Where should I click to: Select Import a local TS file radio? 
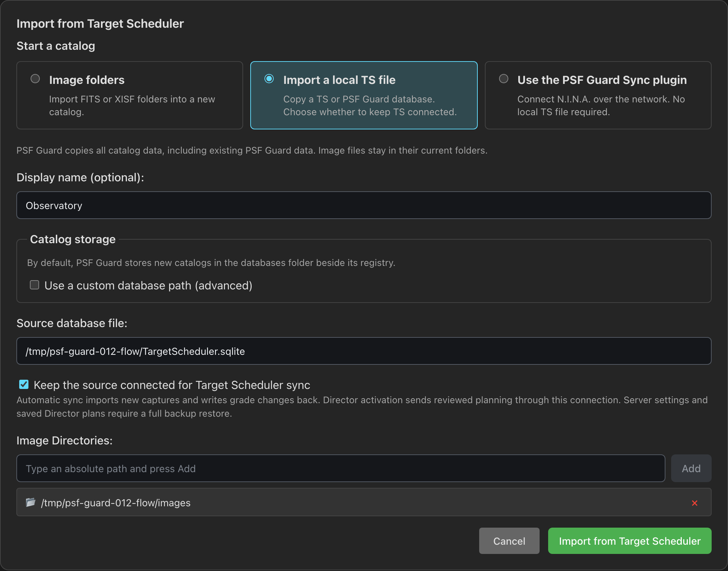click(x=269, y=79)
